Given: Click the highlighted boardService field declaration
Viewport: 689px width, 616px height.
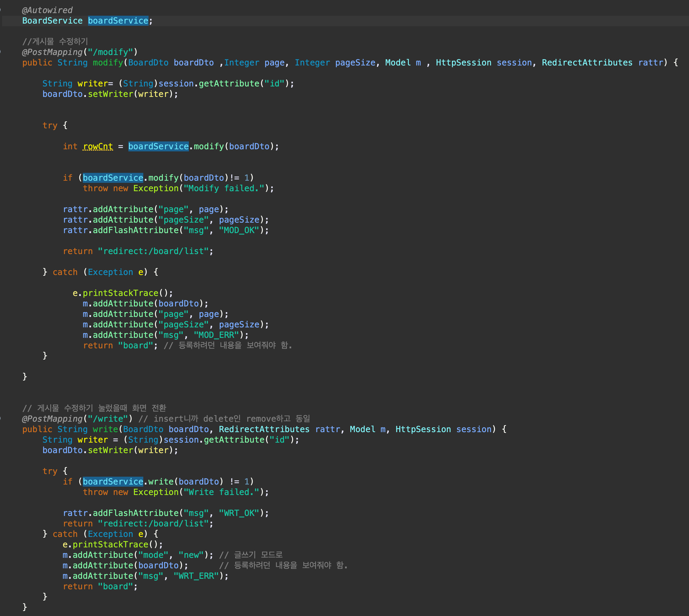Looking at the screenshot, I should [118, 21].
